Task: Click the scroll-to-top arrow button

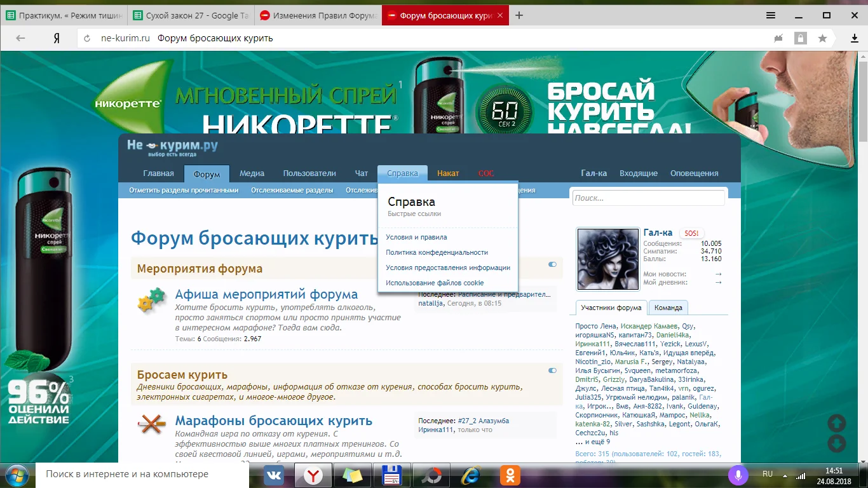Action: [836, 423]
